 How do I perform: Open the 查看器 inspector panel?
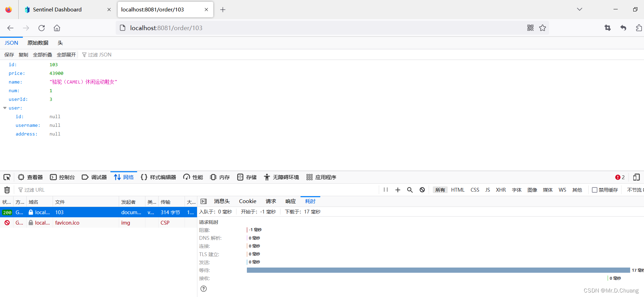(x=30, y=177)
